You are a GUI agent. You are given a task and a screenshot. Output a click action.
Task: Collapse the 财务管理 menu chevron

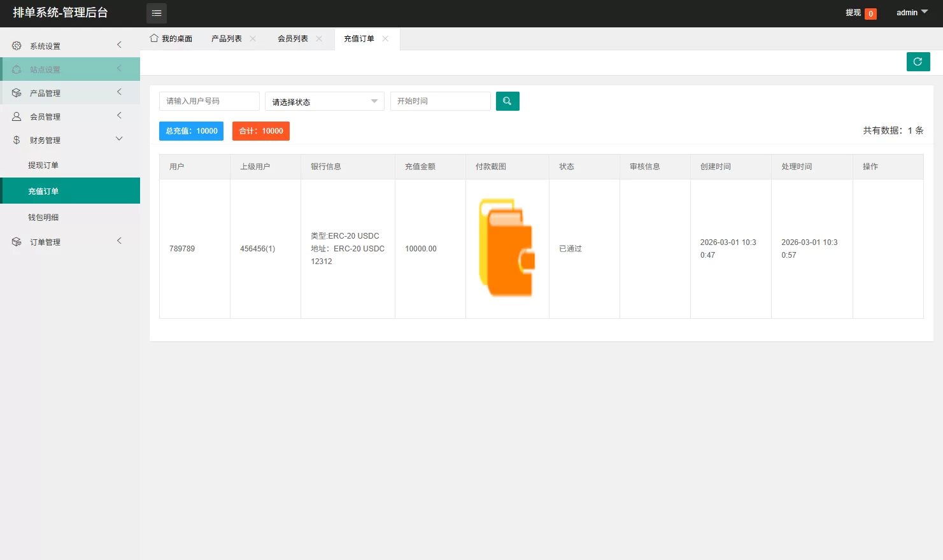tap(119, 139)
